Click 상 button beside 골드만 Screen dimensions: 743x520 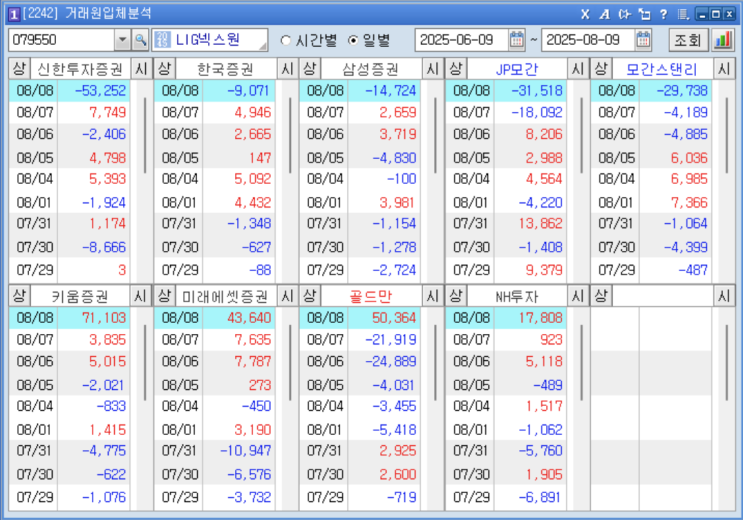pyautogui.click(x=310, y=296)
